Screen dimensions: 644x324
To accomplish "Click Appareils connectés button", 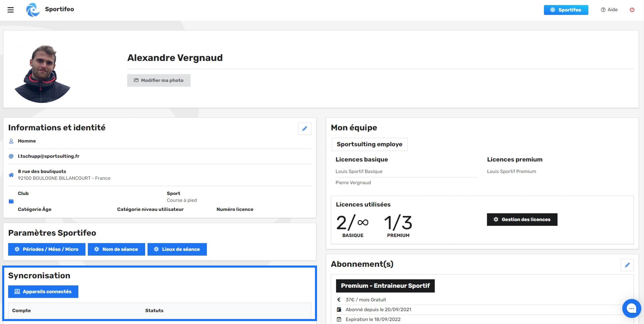I will (43, 292).
